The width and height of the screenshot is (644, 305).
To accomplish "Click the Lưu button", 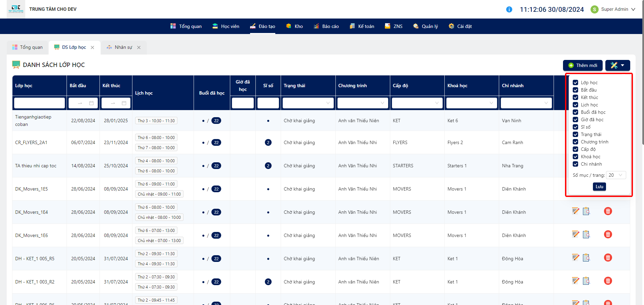I will [599, 187].
